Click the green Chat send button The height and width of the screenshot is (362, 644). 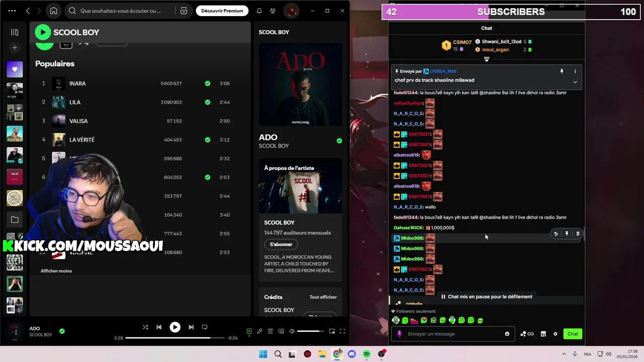coord(573,334)
